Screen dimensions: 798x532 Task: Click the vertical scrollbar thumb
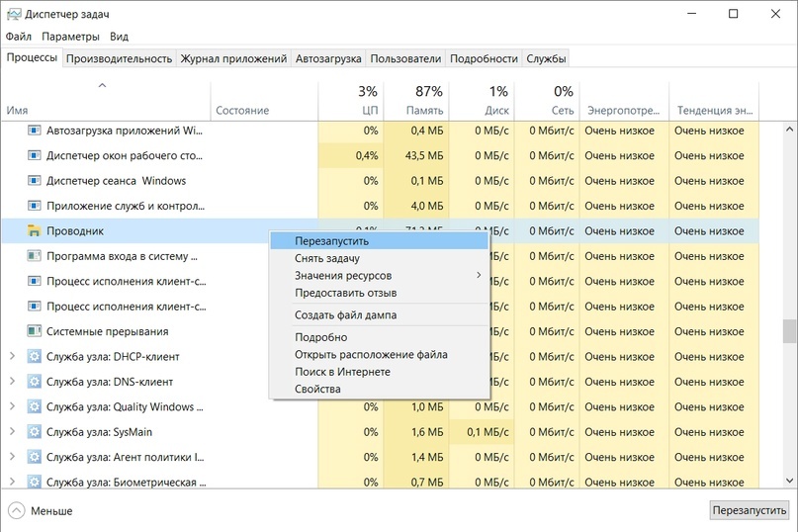[x=789, y=331]
